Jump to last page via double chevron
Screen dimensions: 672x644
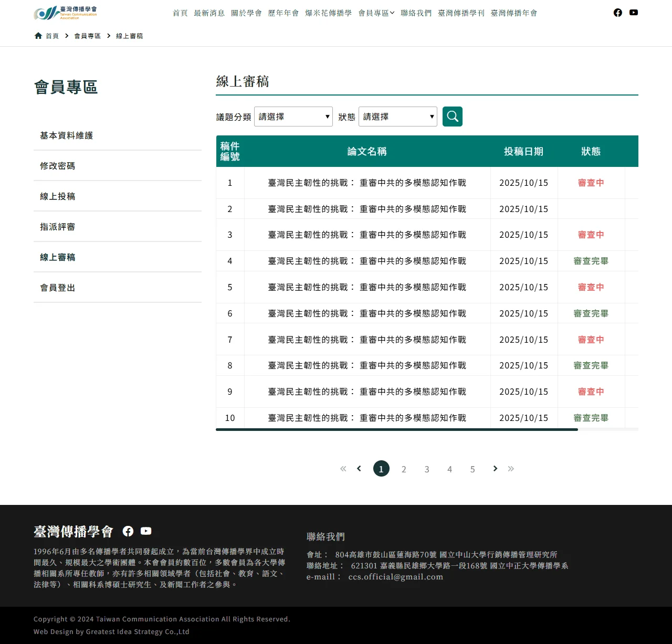(x=510, y=468)
